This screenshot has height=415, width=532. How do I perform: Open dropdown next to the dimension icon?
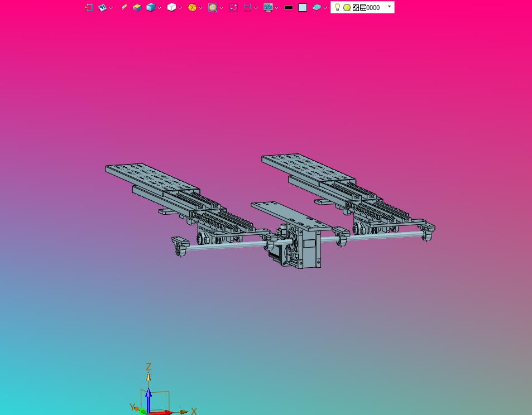(256, 8)
